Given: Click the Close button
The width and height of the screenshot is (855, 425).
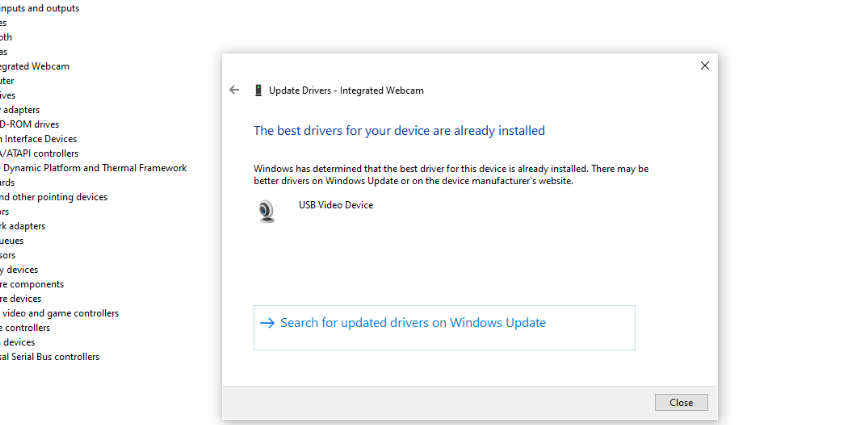Looking at the screenshot, I should point(681,403).
